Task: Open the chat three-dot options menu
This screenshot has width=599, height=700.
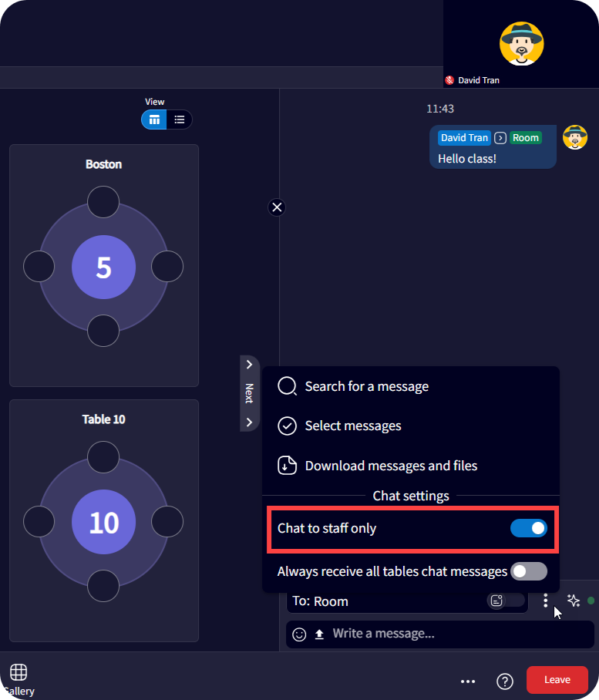Action: (x=546, y=601)
